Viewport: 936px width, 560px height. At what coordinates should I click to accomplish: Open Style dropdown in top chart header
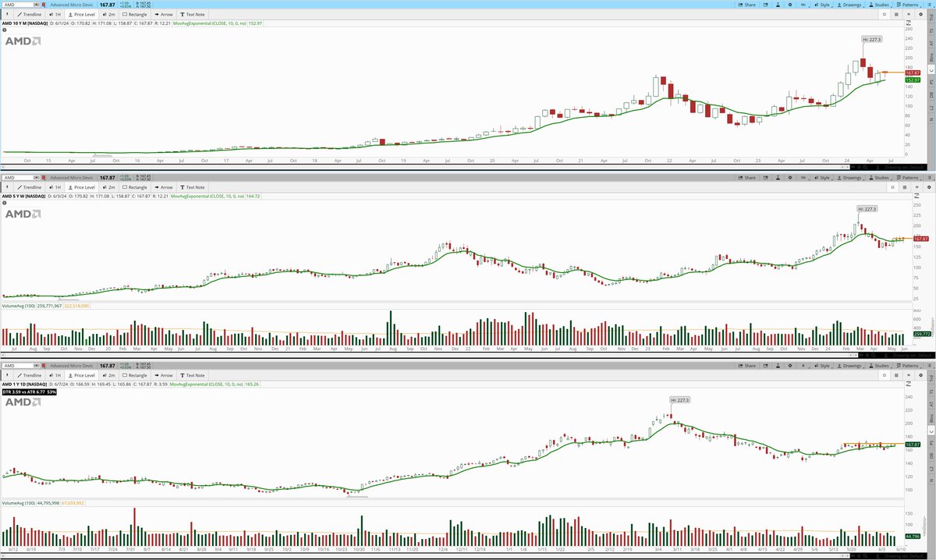[822, 4]
